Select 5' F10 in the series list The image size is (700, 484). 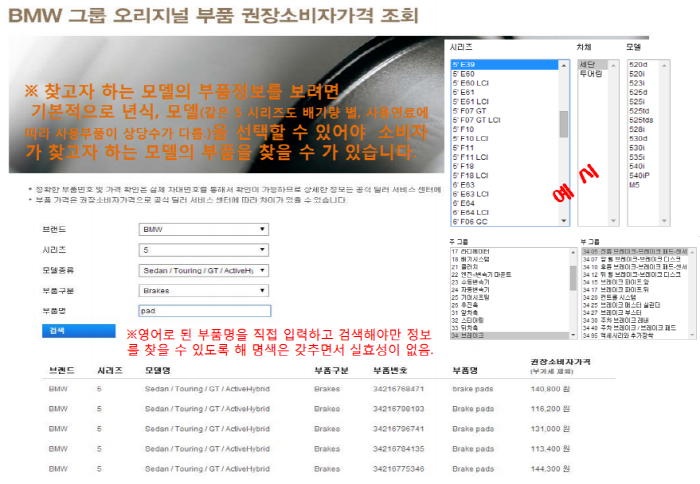pyautogui.click(x=504, y=129)
